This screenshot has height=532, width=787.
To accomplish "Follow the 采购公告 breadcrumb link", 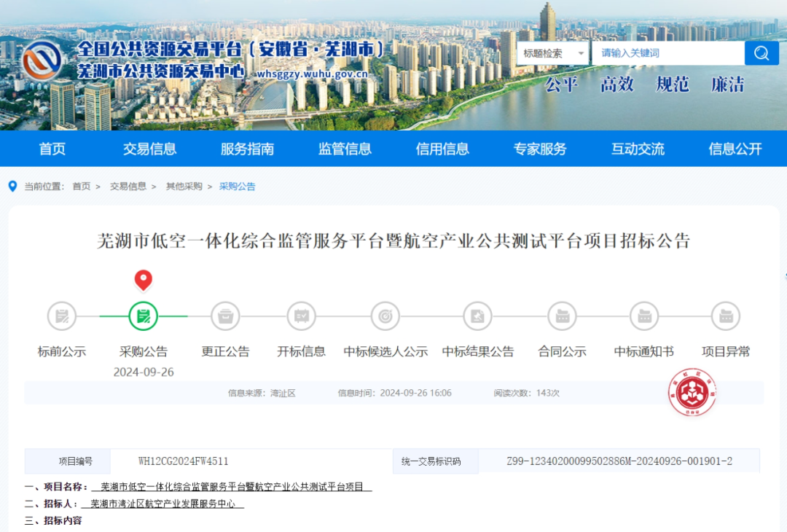I will pyautogui.click(x=237, y=186).
